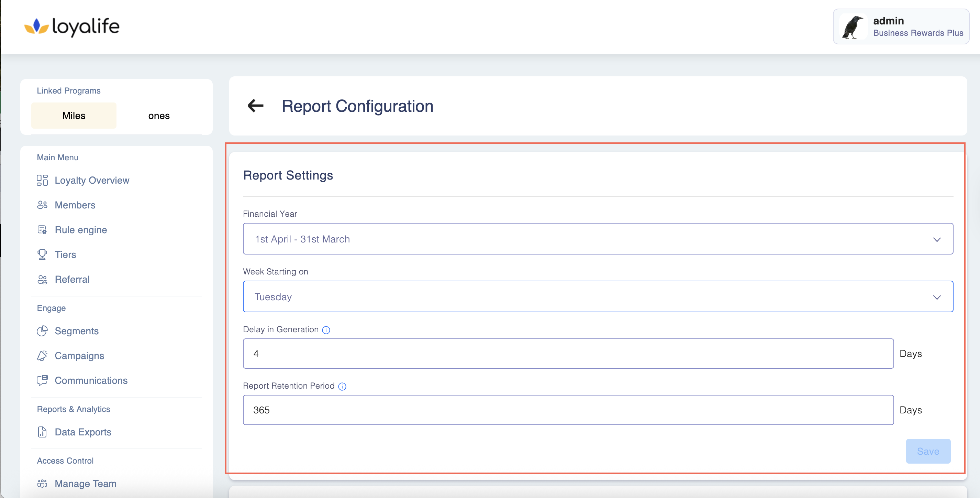
Task: Click the Data Exports file icon
Action: coord(42,432)
